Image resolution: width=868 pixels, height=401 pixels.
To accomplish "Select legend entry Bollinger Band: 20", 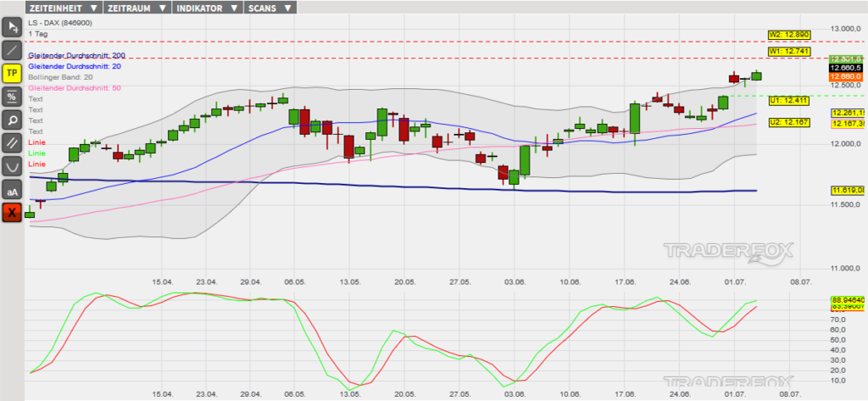I will pyautogui.click(x=60, y=77).
